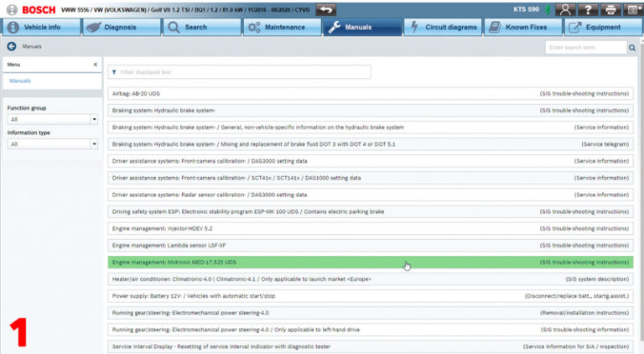Click the magnifier search icon at right
Viewport: 644px width, 354px height.
(632, 48)
